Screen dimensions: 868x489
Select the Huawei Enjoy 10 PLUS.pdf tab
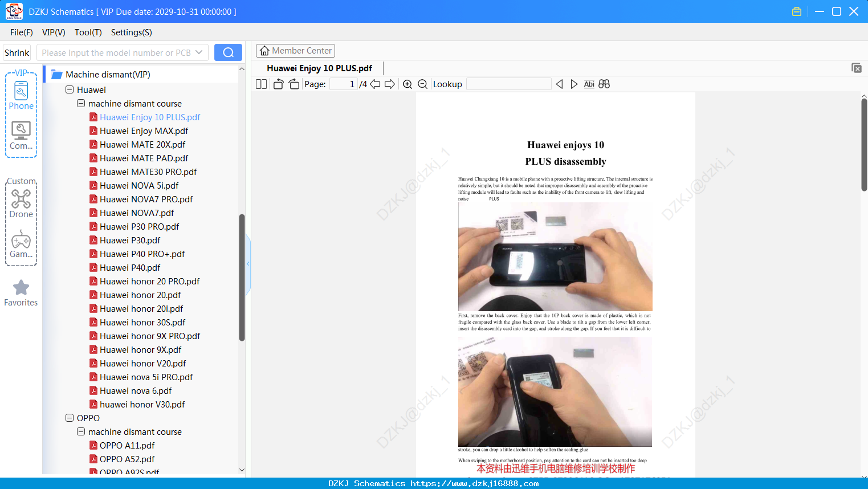click(319, 68)
